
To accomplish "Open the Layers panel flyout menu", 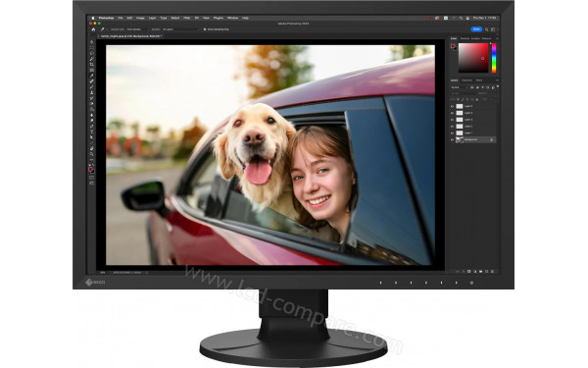I will 497,80.
